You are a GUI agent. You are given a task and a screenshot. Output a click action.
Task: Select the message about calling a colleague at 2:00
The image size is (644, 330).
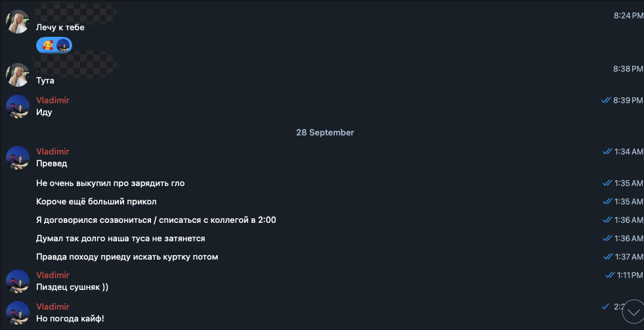(156, 220)
